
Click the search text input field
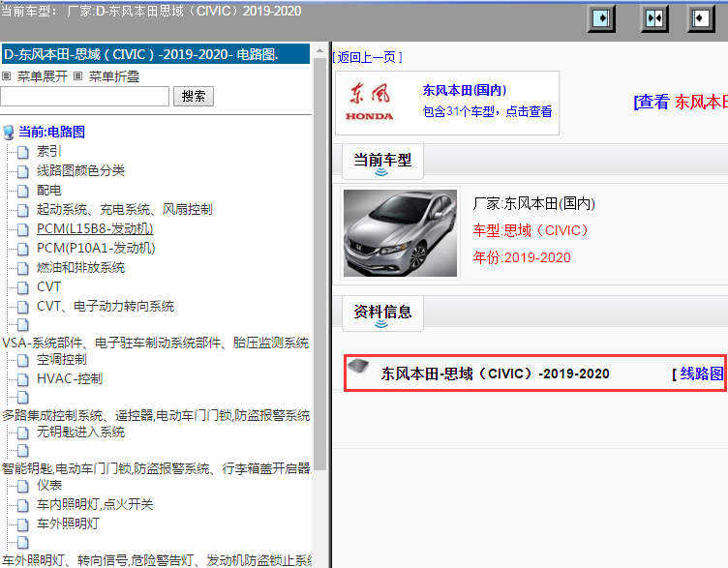click(84, 97)
